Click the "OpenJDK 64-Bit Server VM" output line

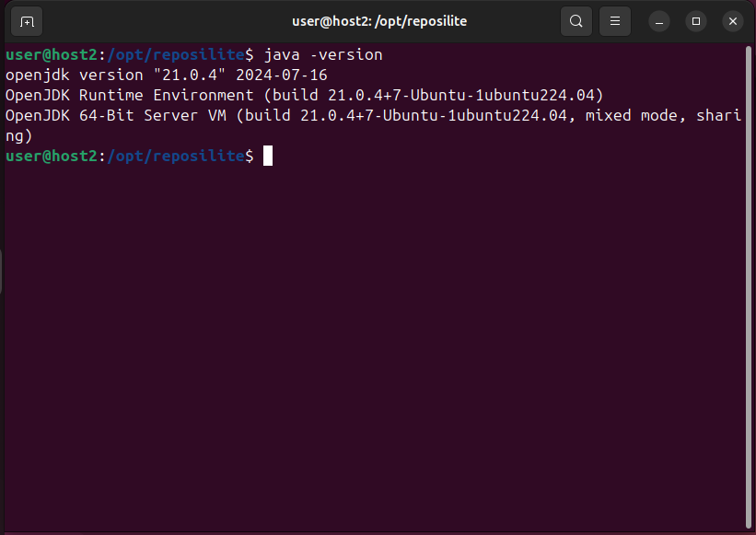pos(373,116)
